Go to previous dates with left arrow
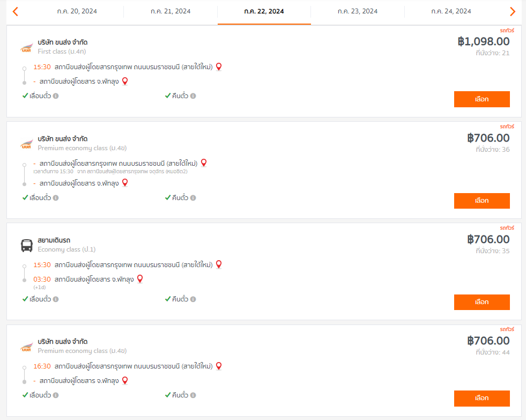This screenshot has height=420, width=526. coord(15,11)
